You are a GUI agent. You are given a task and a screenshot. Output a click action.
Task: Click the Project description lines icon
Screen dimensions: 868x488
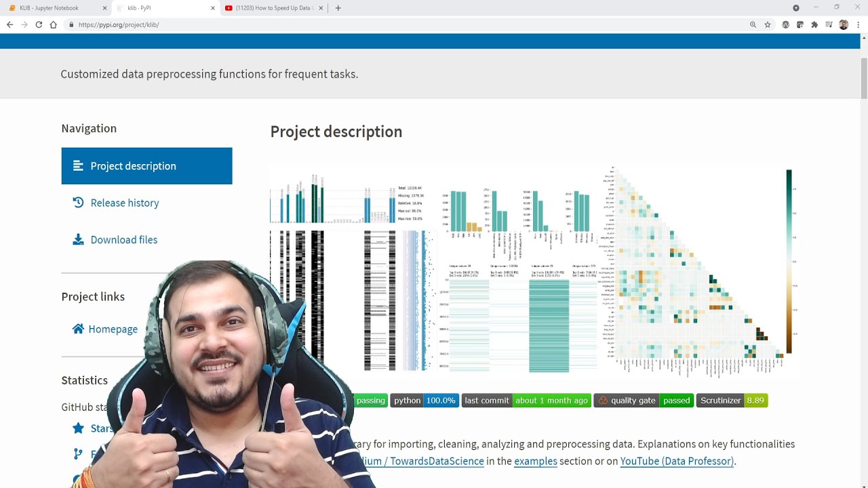[78, 166]
